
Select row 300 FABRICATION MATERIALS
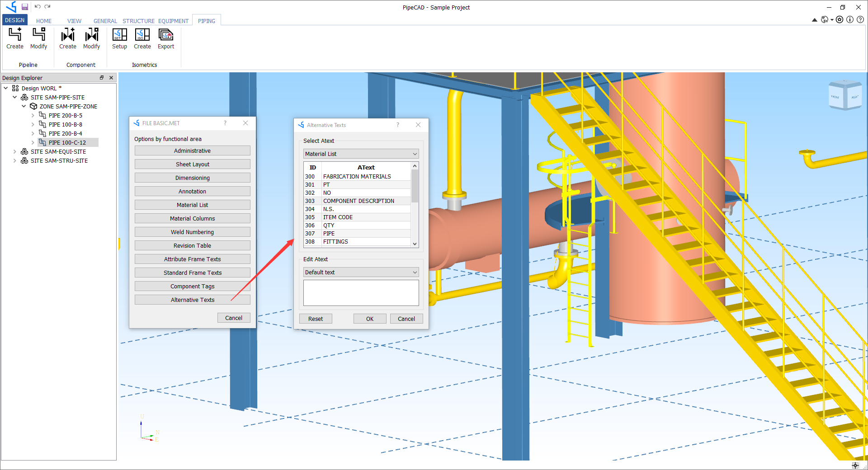(x=357, y=177)
